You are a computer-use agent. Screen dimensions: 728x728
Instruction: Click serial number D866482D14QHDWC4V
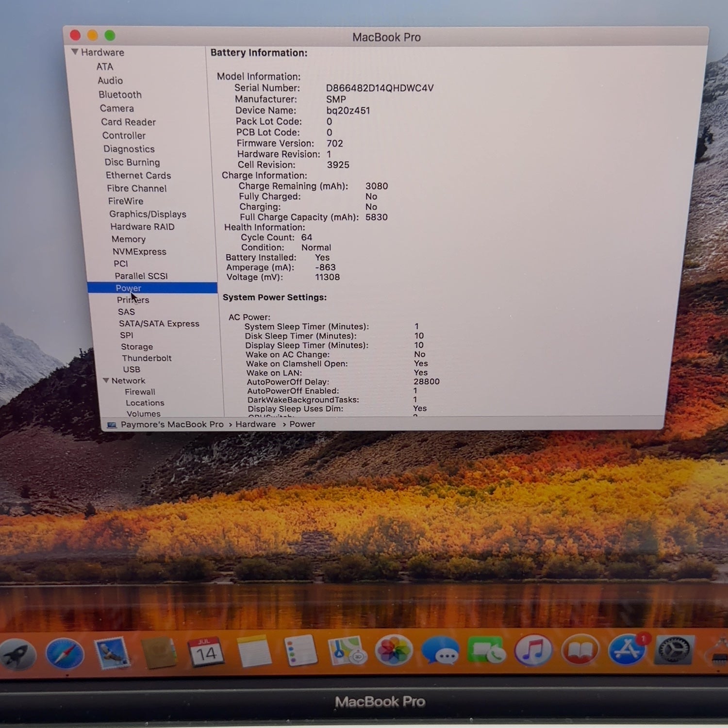(380, 88)
